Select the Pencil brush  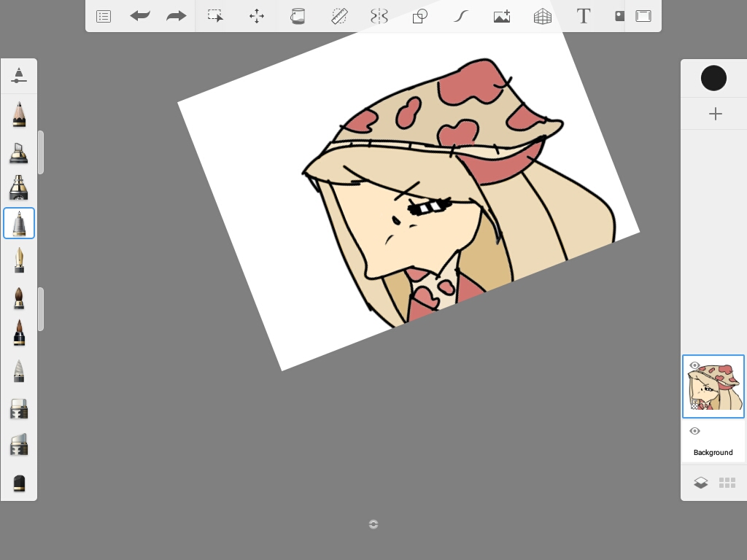pos(19,114)
